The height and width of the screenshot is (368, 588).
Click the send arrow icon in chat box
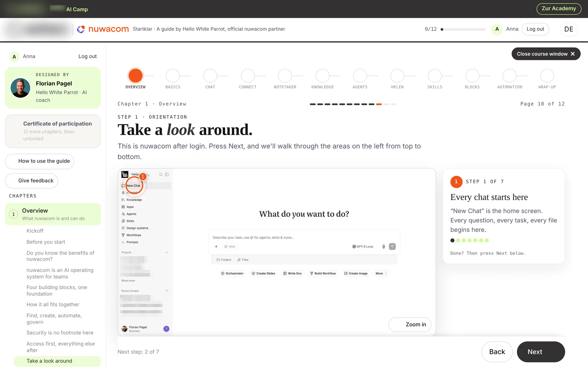click(x=392, y=247)
